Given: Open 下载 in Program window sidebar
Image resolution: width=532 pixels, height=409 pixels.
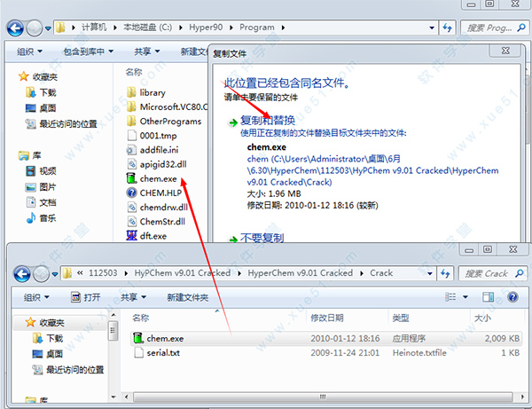Looking at the screenshot, I should point(41,92).
